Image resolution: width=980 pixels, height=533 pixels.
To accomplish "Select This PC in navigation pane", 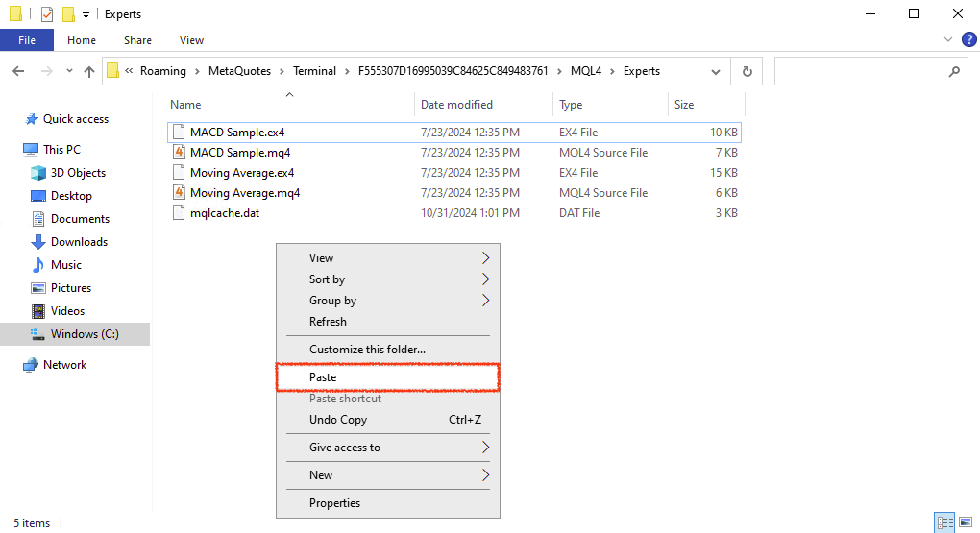I will click(61, 150).
